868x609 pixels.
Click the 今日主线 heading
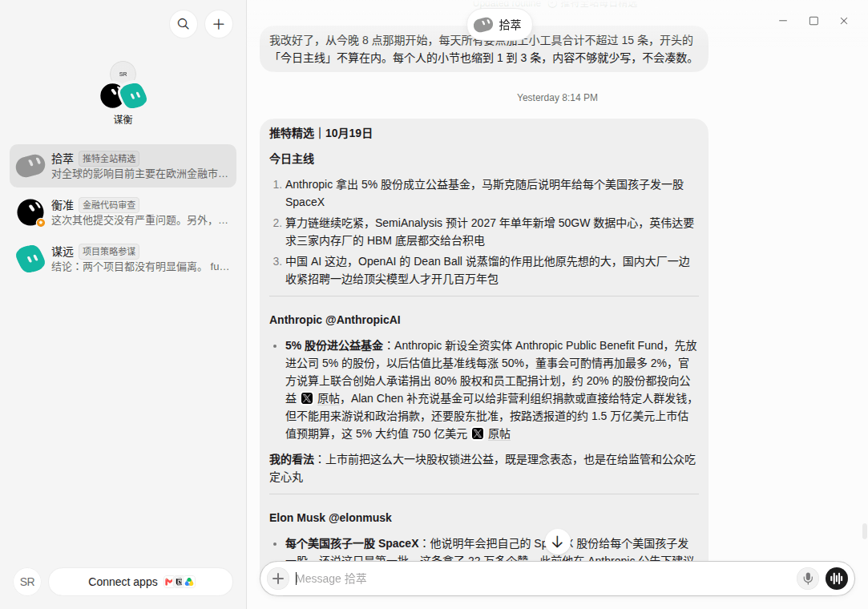click(292, 159)
